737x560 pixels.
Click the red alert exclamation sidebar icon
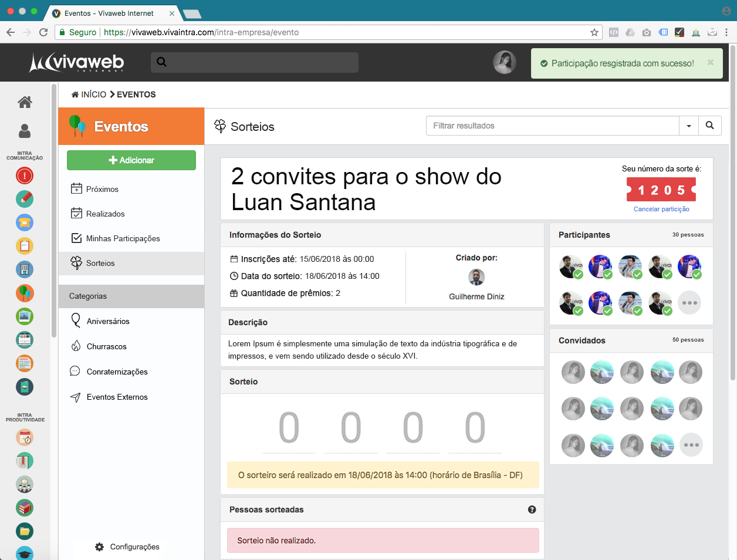click(25, 176)
